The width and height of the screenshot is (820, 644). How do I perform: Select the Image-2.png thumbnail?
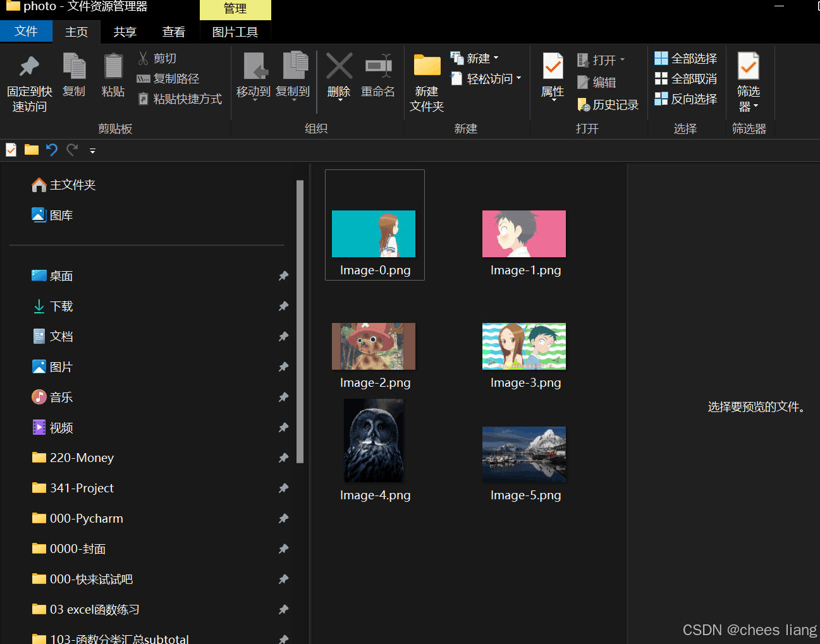pos(374,346)
